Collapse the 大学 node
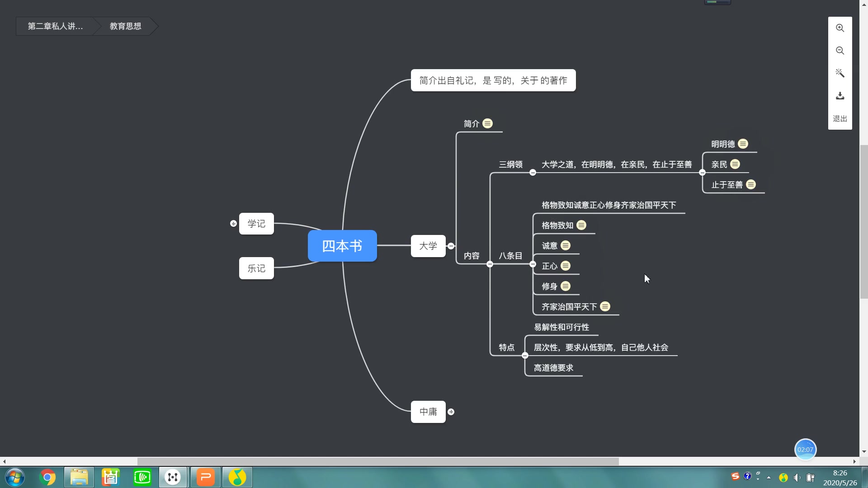The image size is (868, 488). pos(451,246)
